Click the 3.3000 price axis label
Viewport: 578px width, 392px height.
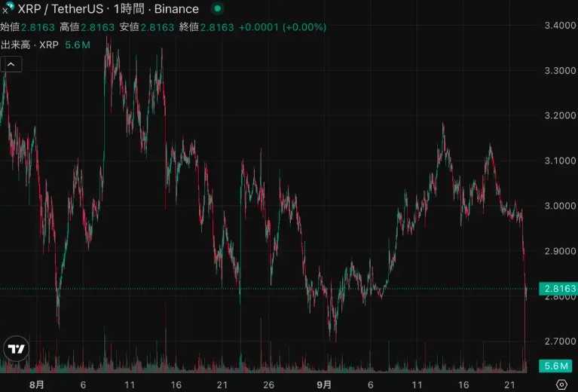(561, 70)
